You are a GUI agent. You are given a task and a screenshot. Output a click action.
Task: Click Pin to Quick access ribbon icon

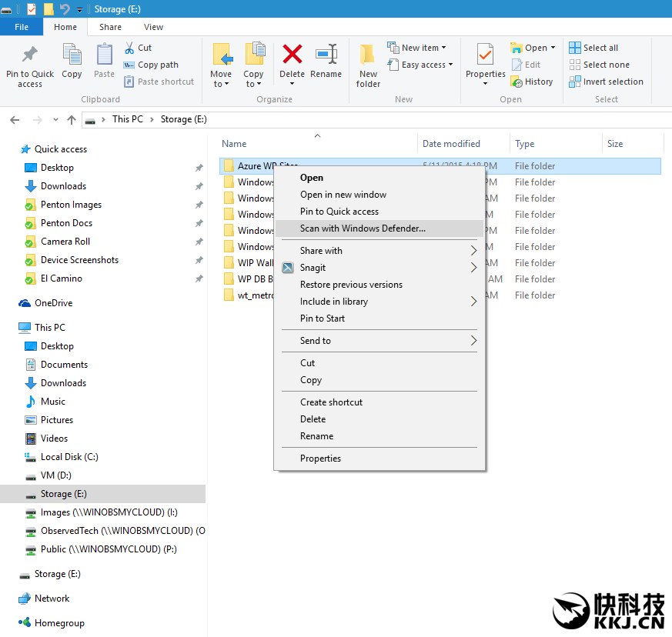[30, 55]
